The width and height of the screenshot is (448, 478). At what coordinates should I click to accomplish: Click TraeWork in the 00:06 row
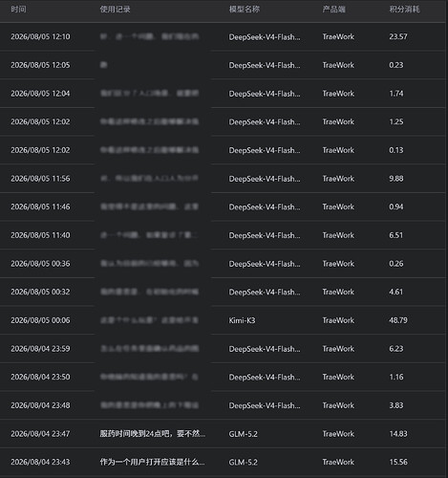(338, 320)
